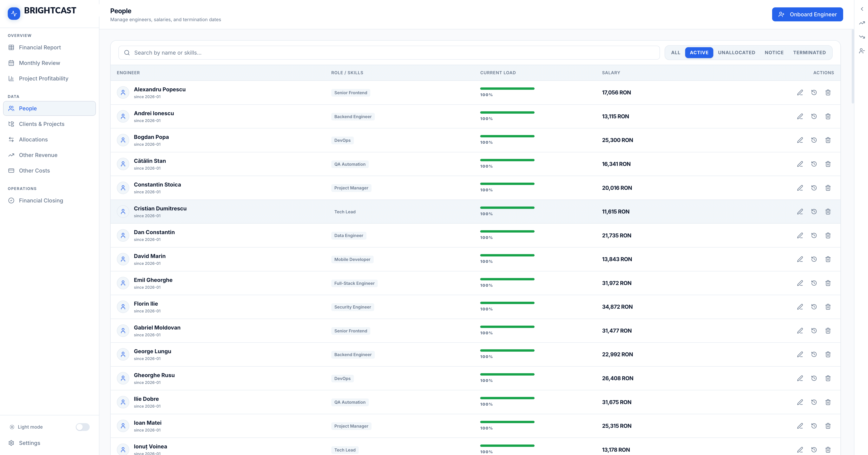Open the Financial Report page
The width and height of the screenshot is (868, 455).
40,48
